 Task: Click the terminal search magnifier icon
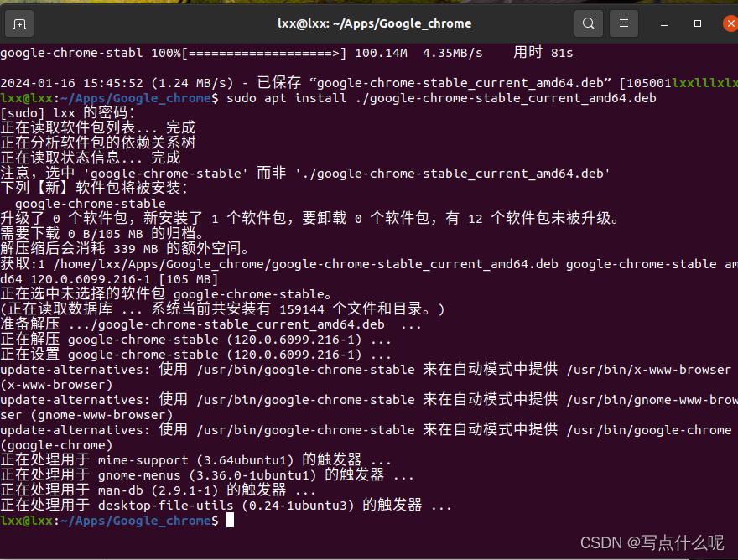pyautogui.click(x=589, y=23)
